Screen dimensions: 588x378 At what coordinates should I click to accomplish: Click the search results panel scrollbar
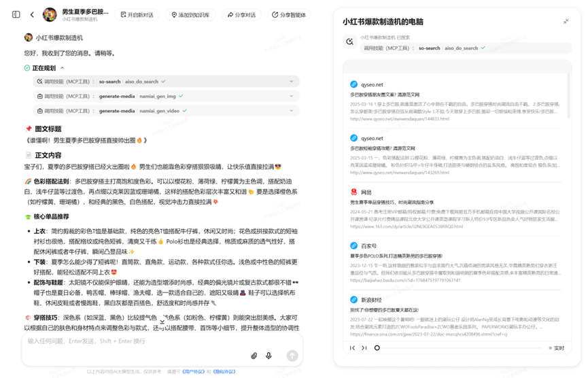coord(568,96)
